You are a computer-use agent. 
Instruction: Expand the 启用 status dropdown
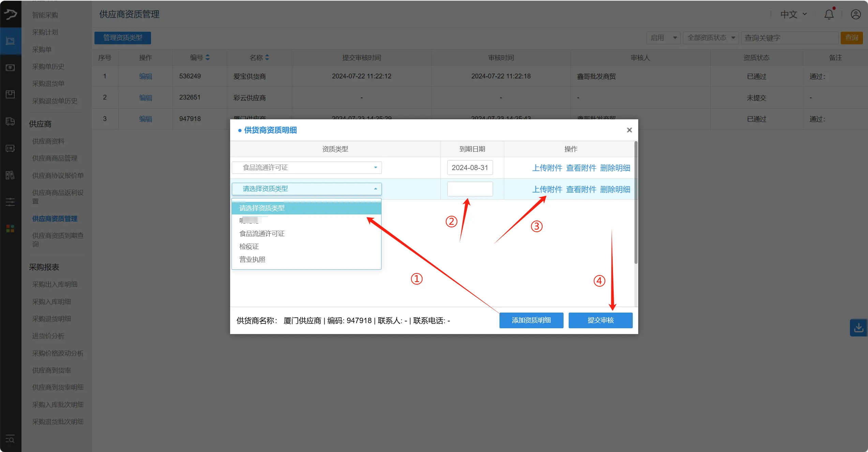click(663, 38)
